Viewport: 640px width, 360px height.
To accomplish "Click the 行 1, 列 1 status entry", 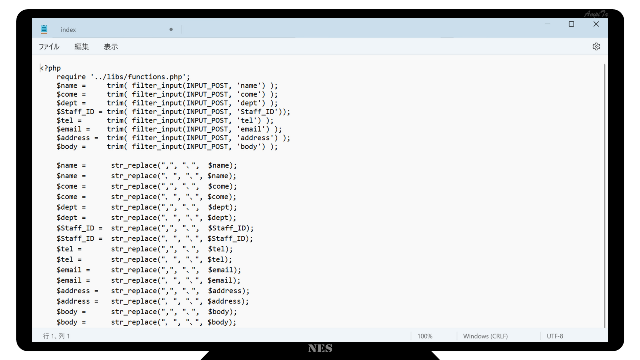I will 56,336.
